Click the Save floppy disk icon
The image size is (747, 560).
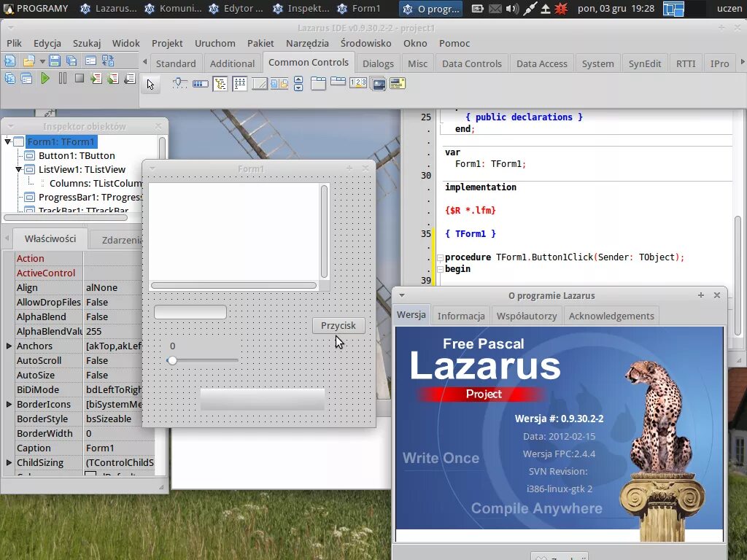coord(55,61)
